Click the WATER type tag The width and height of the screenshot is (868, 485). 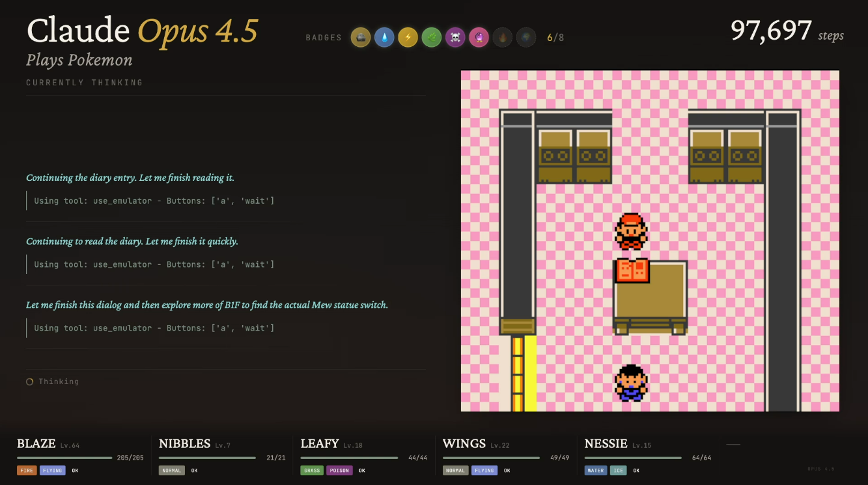pos(595,470)
